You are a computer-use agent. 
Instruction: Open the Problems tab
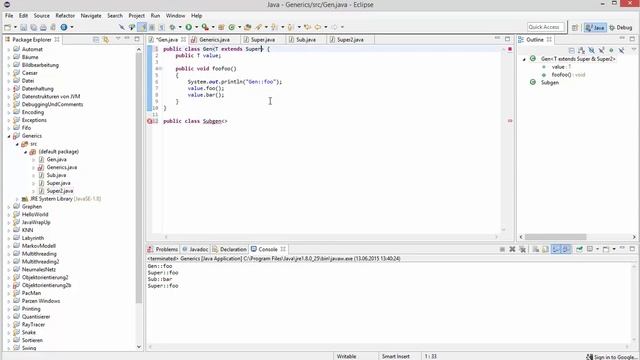coord(163,249)
